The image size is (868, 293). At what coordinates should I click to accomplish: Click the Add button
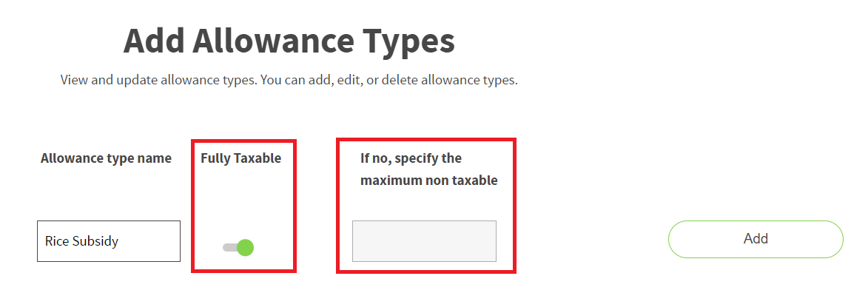click(x=756, y=239)
